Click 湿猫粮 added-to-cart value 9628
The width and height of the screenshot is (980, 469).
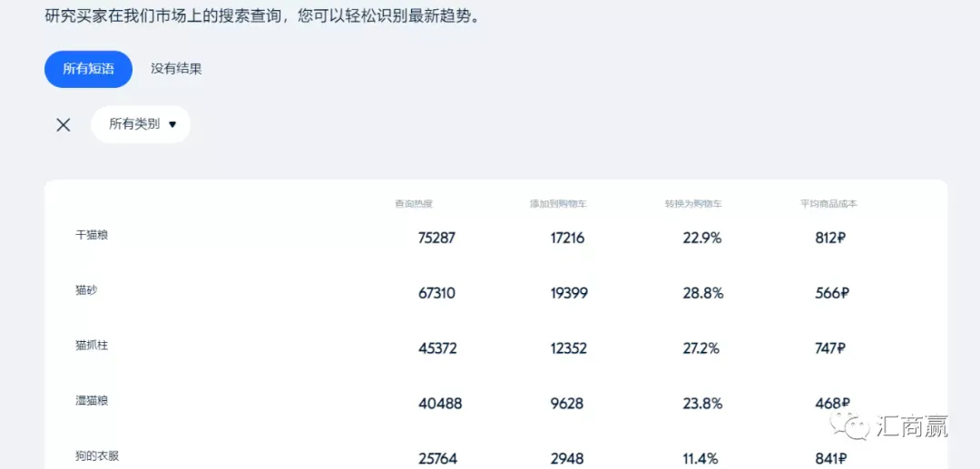[x=566, y=404]
